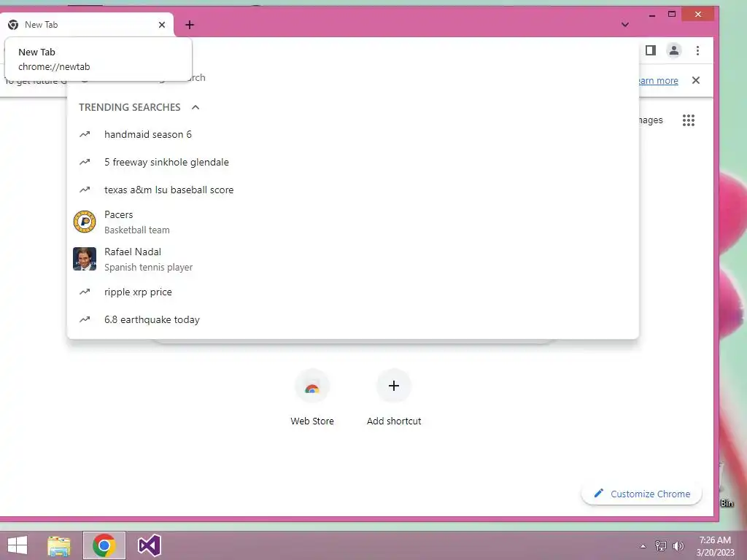Dismiss the info bar with X
This screenshot has width=747, height=560.
click(696, 80)
